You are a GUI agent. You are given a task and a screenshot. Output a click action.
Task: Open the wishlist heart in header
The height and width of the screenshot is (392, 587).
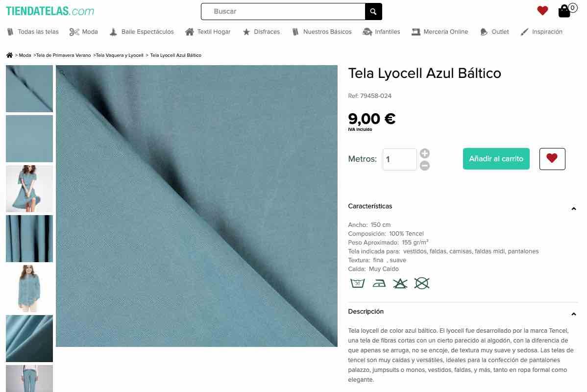pyautogui.click(x=542, y=10)
